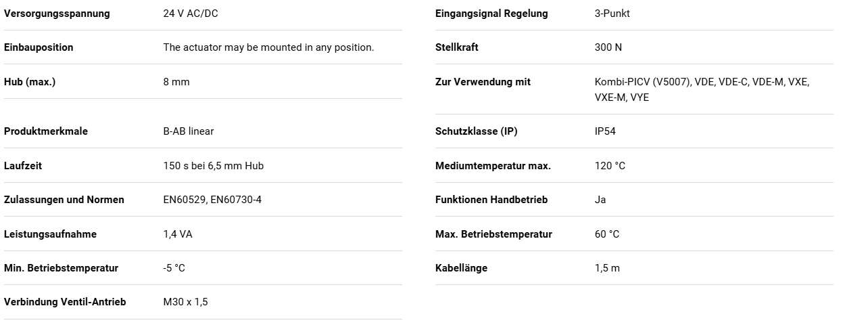Viewport: 868px width, 327px height.
Task: Select the 8 mm stroke value
Action: click(176, 82)
